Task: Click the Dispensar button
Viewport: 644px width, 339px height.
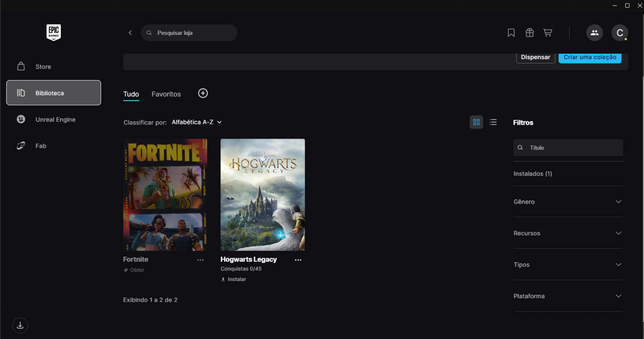Action: (x=536, y=57)
